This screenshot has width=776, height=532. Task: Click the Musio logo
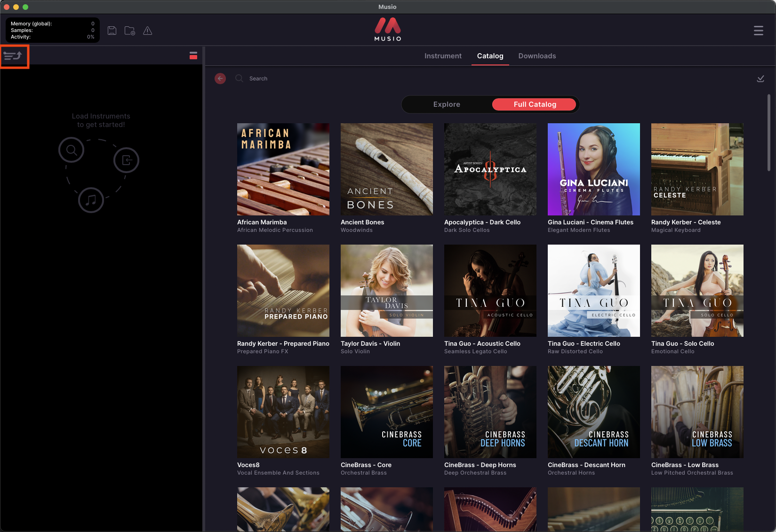pos(388,29)
